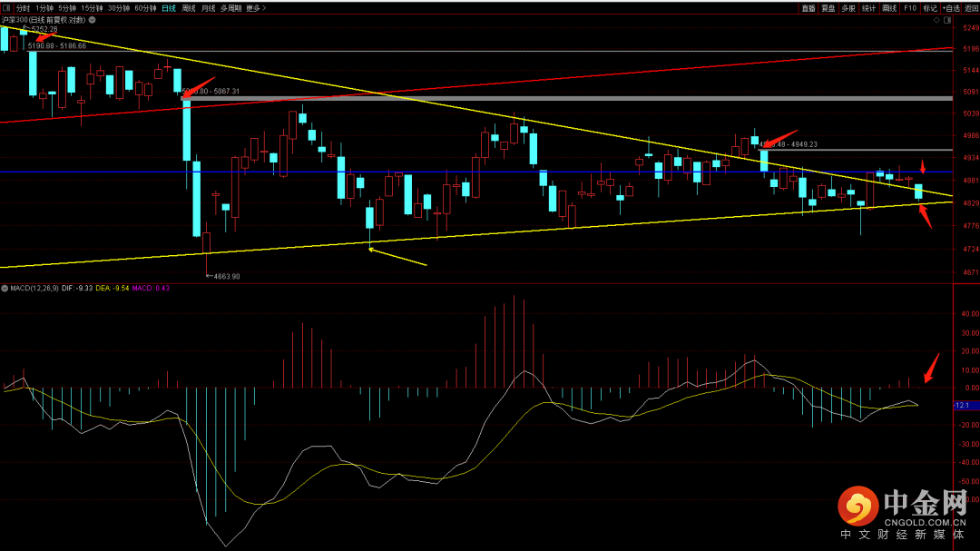Click the DIF: -9.33 value
This screenshot has width=980, height=551.
click(77, 289)
